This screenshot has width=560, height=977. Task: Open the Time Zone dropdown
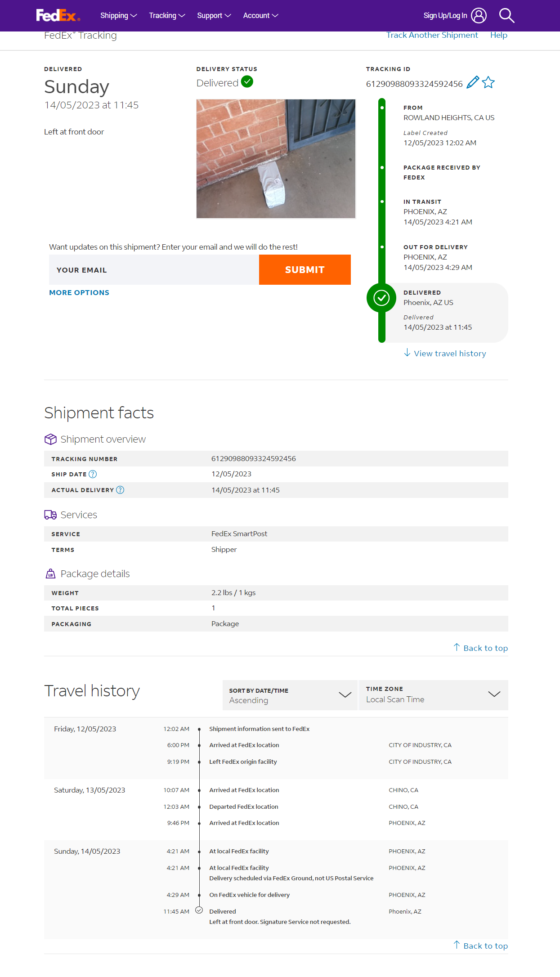[433, 695]
